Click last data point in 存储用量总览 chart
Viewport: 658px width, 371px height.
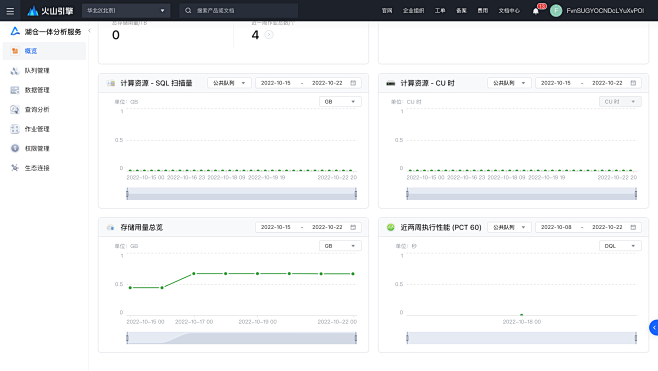pyautogui.click(x=353, y=274)
